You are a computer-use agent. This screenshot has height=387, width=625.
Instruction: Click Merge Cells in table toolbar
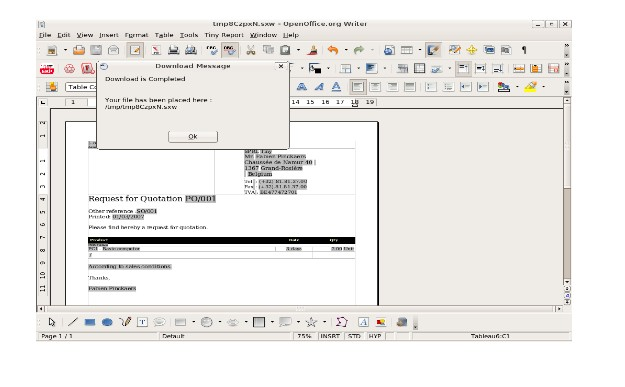[402, 69]
